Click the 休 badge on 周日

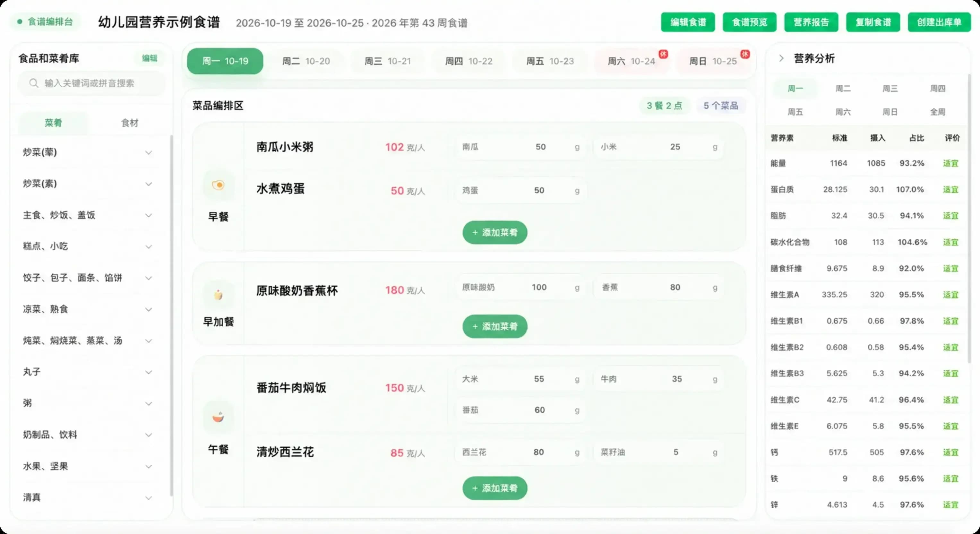[x=745, y=54]
